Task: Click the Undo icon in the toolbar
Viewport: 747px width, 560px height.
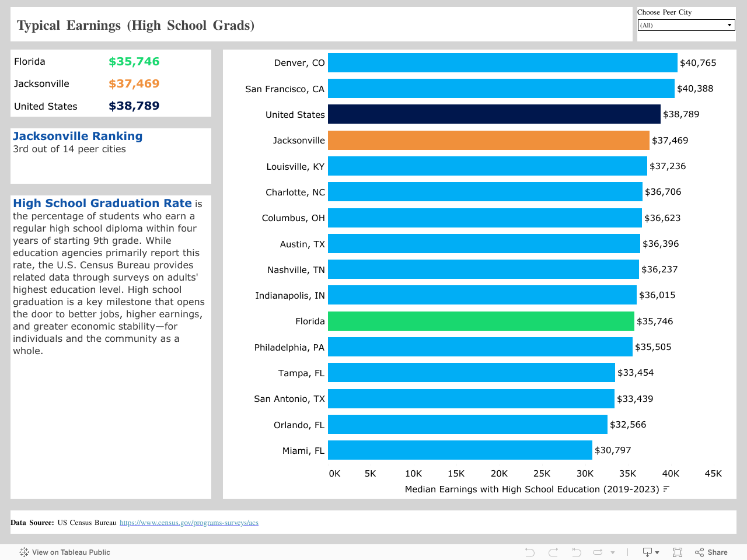Action: point(528,552)
